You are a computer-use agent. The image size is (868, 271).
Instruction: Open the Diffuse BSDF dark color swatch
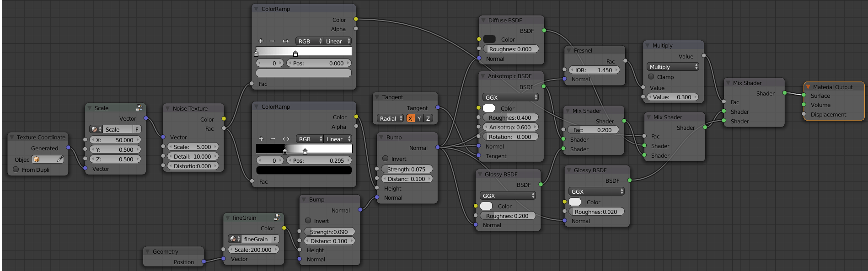(x=489, y=39)
